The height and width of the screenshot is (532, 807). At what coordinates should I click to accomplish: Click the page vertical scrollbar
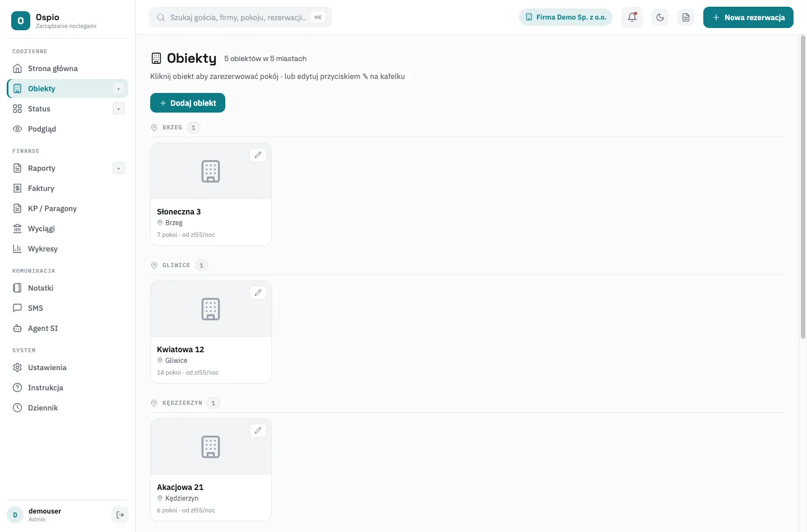click(x=803, y=188)
